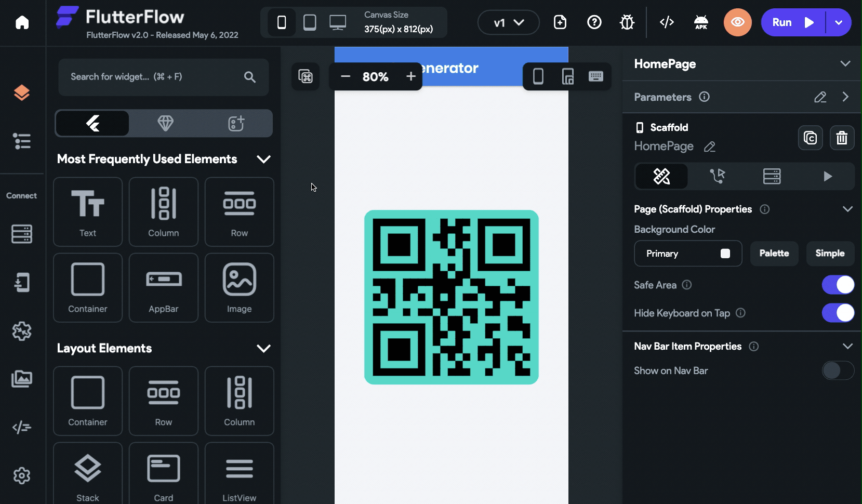
Task: Select the animations play tab
Action: point(827,177)
